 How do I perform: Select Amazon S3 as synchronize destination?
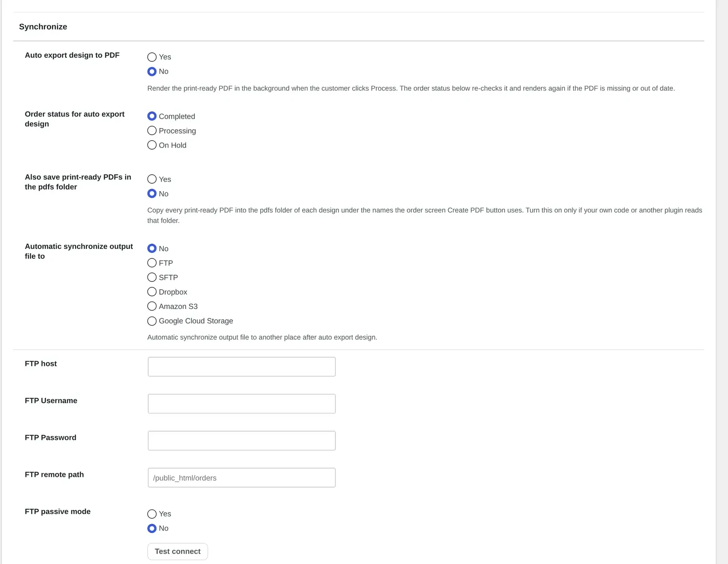click(152, 306)
